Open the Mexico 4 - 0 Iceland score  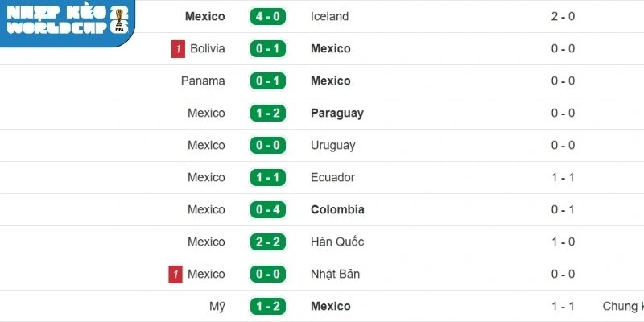click(267, 17)
